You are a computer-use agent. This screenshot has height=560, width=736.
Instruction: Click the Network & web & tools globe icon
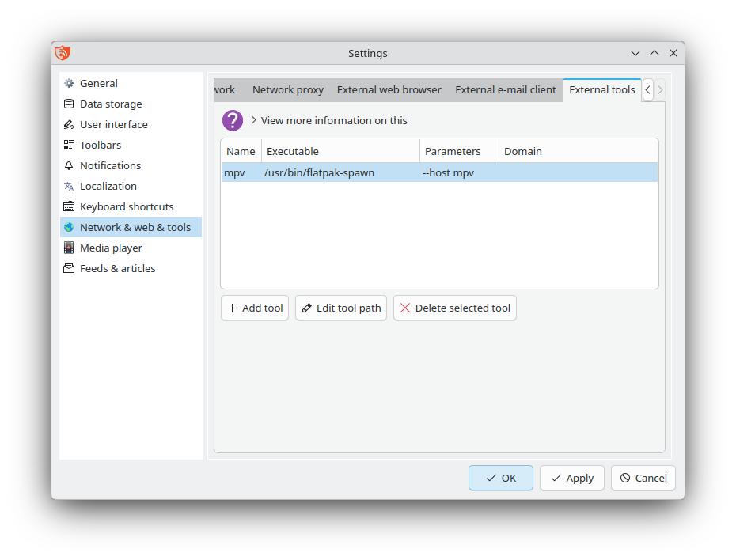pyautogui.click(x=69, y=228)
